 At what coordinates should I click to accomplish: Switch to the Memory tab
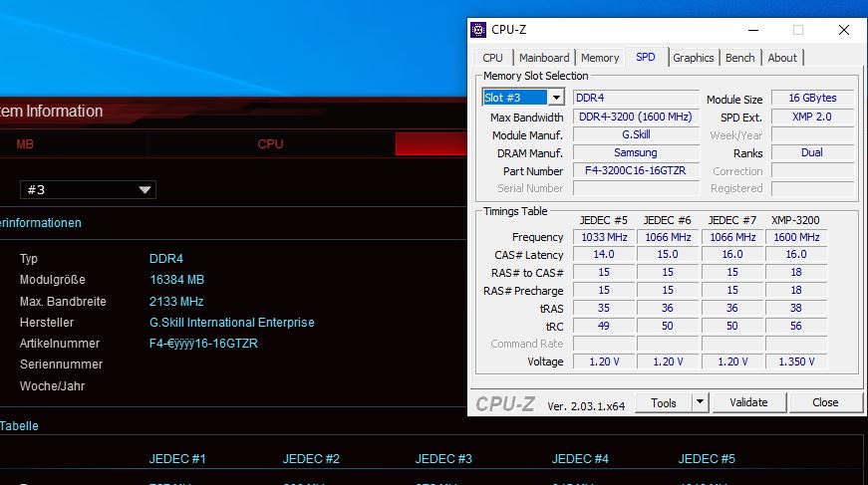coord(600,58)
